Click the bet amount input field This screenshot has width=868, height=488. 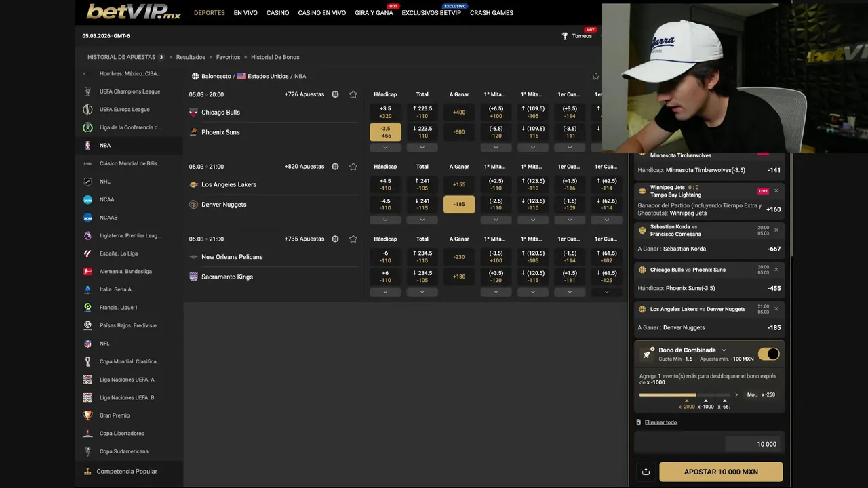click(x=753, y=444)
